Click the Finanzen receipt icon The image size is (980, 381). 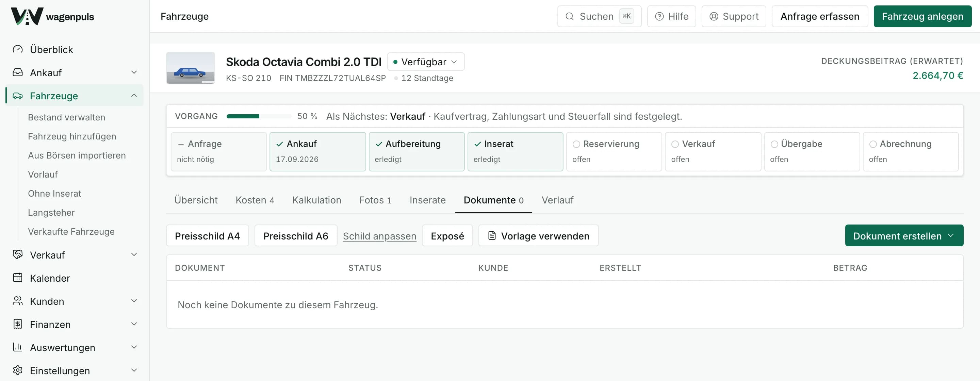17,324
